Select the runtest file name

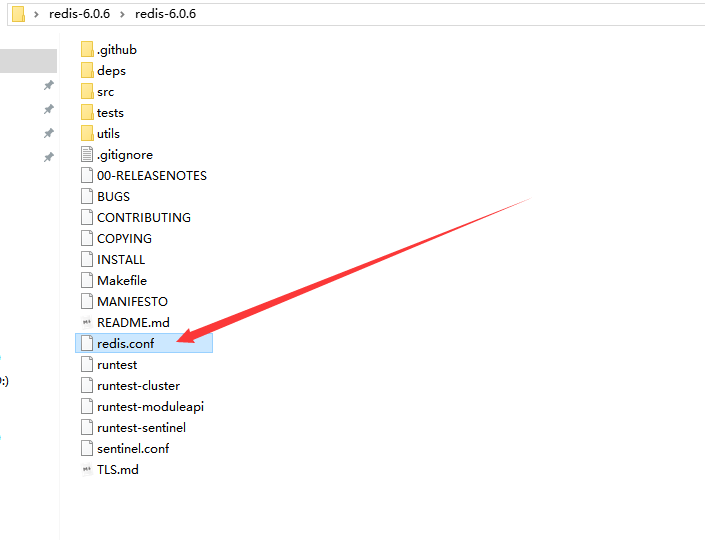coord(117,365)
